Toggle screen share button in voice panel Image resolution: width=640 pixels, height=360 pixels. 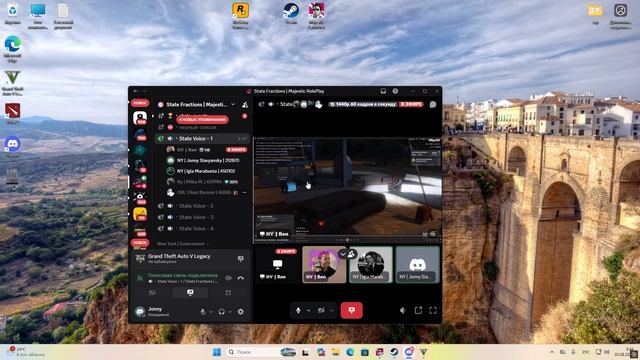tap(190, 293)
